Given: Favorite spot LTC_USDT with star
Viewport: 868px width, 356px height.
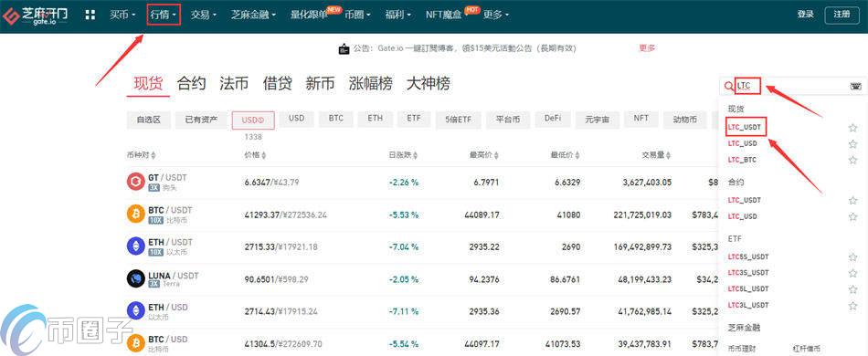Looking at the screenshot, I should click(x=852, y=128).
